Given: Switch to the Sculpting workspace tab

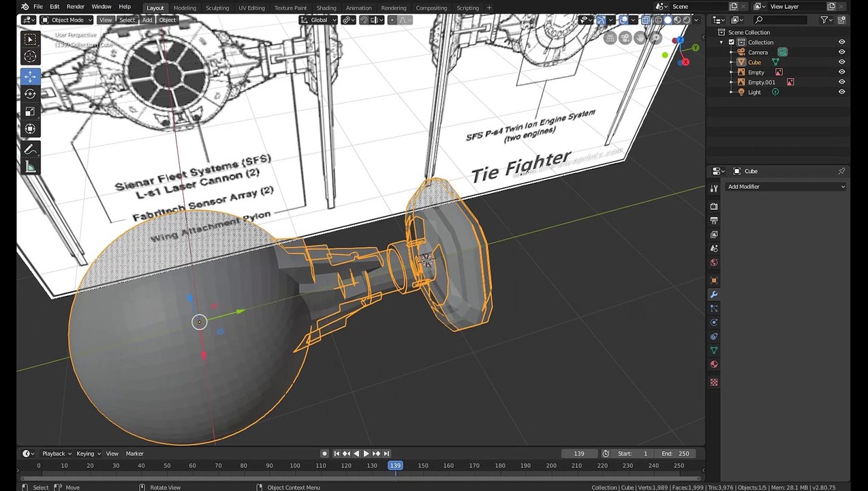Looking at the screenshot, I should (217, 8).
